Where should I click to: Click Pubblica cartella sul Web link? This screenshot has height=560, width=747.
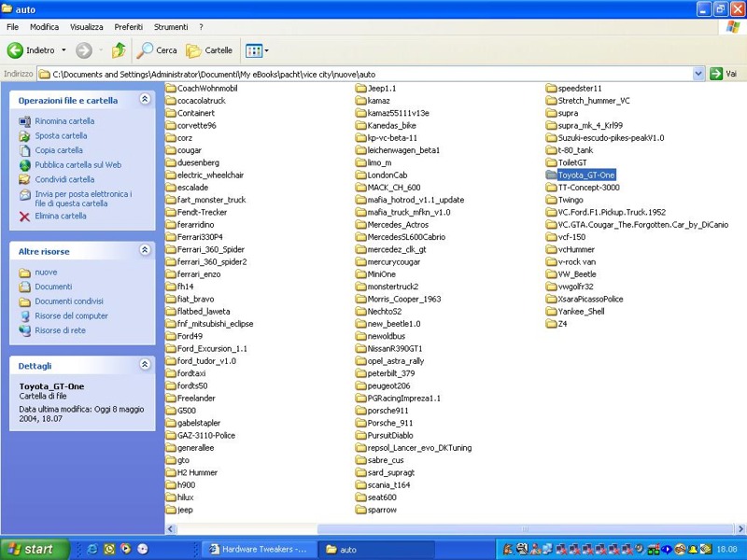(78, 165)
